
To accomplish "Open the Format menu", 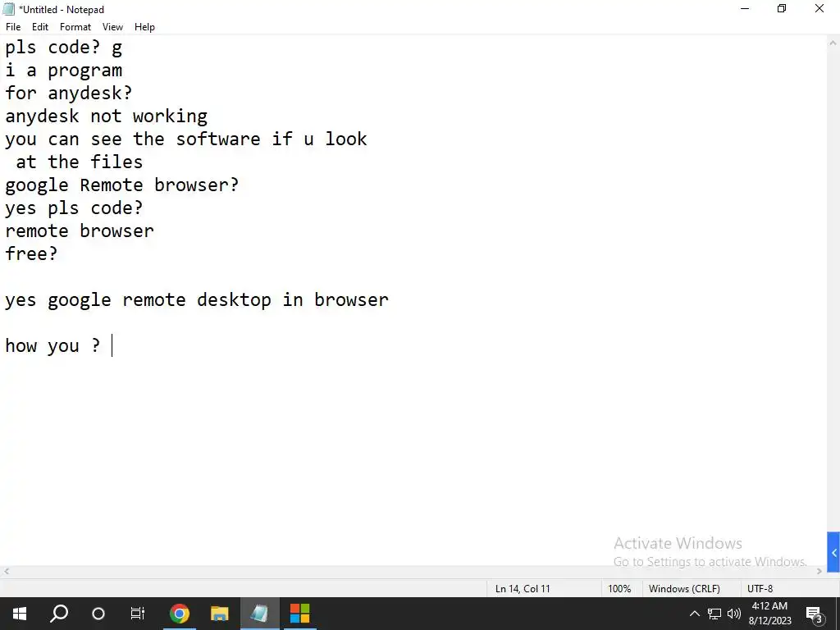I will (75, 27).
